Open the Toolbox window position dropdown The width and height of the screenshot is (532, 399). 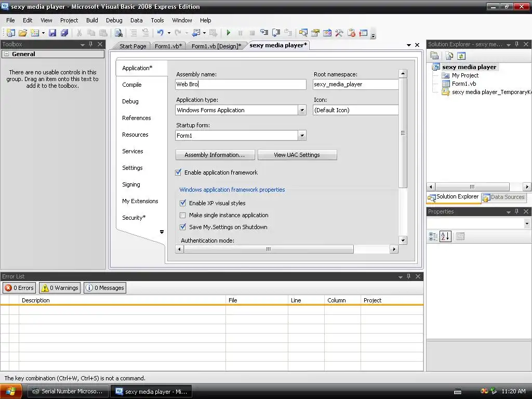[83, 45]
